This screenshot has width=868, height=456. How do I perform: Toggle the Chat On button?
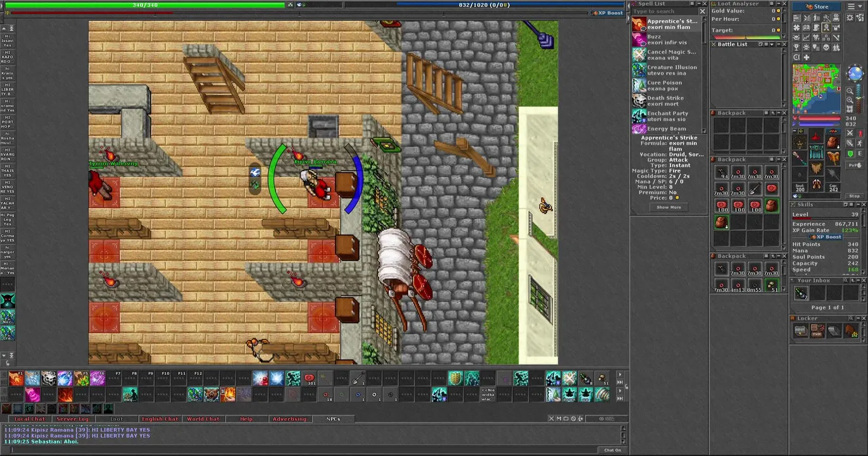pyautogui.click(x=612, y=450)
